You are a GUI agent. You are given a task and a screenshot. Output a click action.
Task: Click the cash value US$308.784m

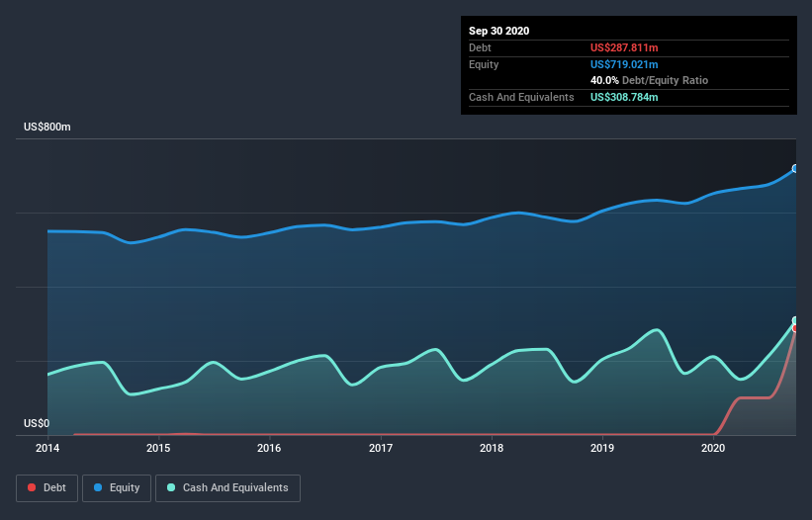point(624,97)
